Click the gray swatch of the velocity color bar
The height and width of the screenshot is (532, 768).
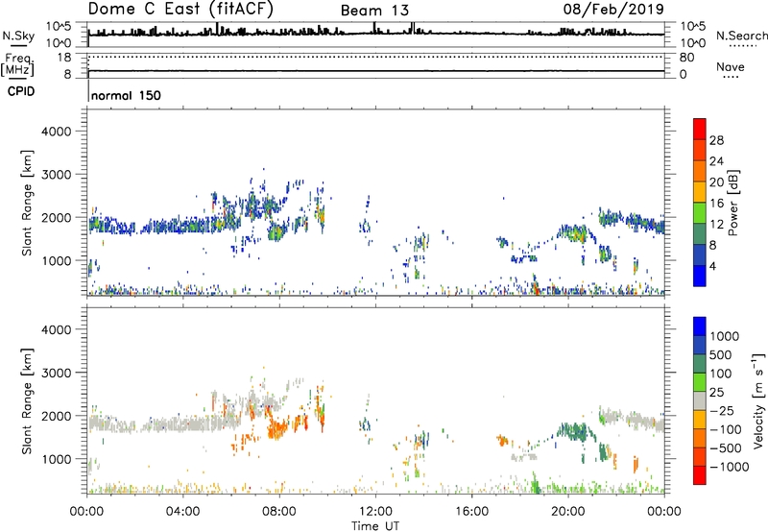click(700, 401)
